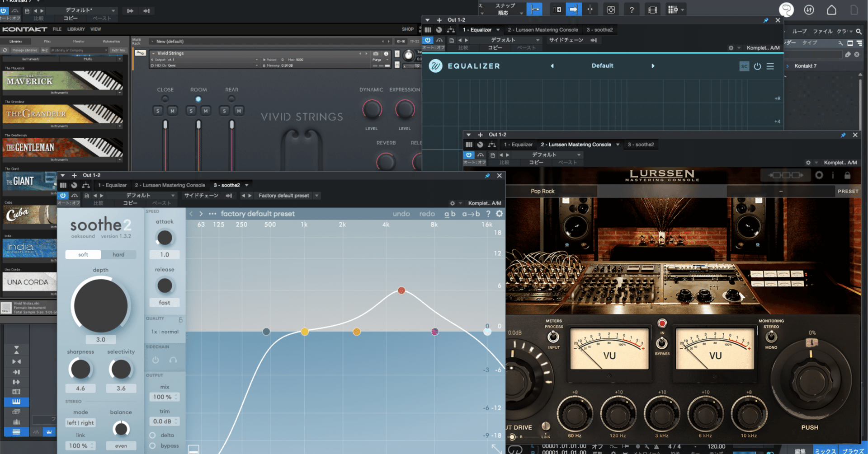
Task: Open soothe2 trim 0.0 dB stepper
Action: click(176, 421)
